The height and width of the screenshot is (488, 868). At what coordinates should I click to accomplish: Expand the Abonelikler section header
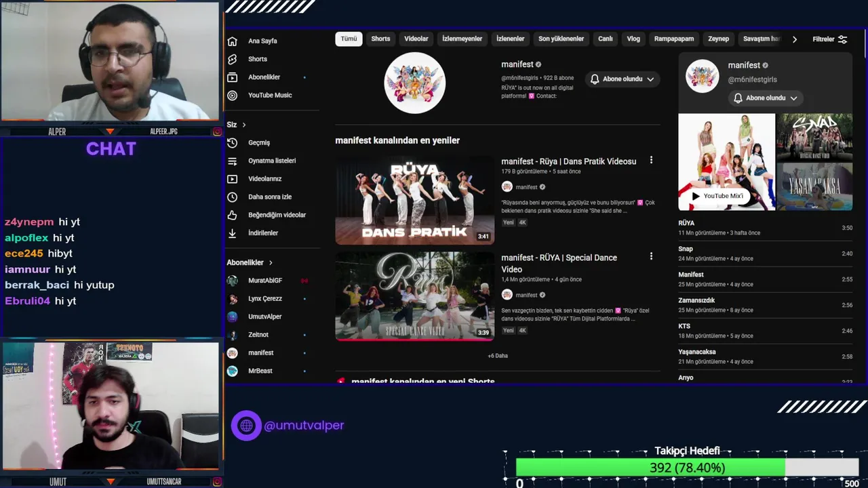(x=250, y=262)
